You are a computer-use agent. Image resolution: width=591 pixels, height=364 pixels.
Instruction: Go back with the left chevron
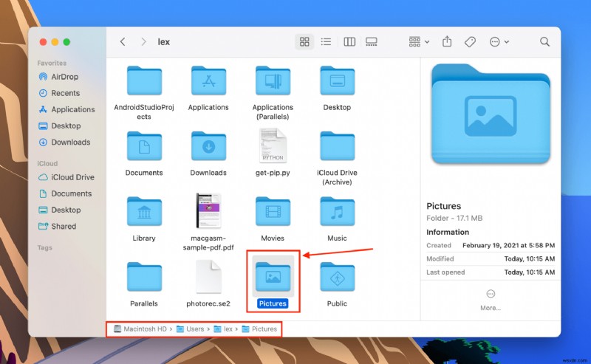[x=123, y=42]
